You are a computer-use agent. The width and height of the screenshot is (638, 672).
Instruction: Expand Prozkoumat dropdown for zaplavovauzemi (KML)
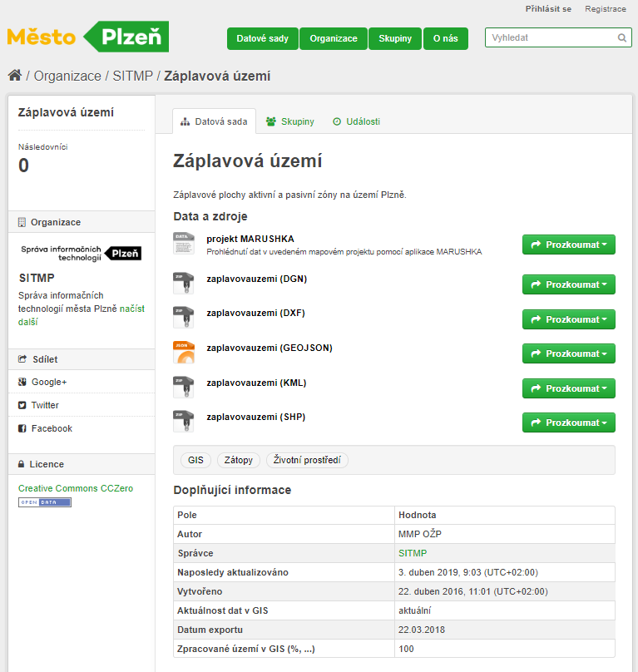(x=568, y=388)
